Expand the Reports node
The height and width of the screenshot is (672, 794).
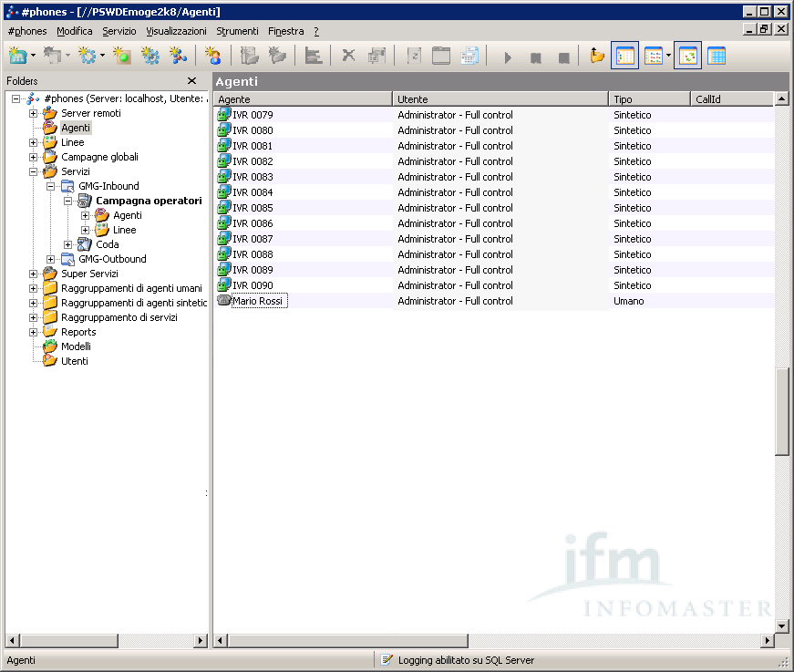34,332
